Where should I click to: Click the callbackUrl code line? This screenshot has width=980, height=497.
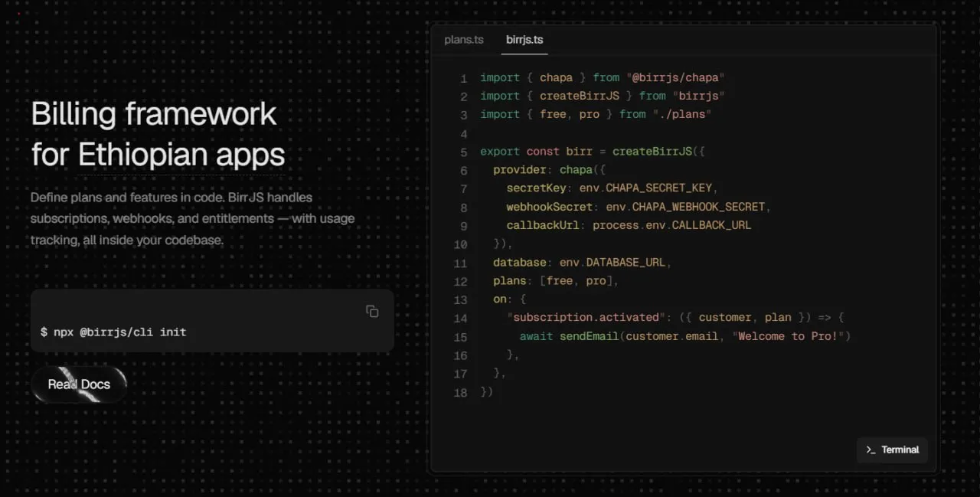coord(629,225)
